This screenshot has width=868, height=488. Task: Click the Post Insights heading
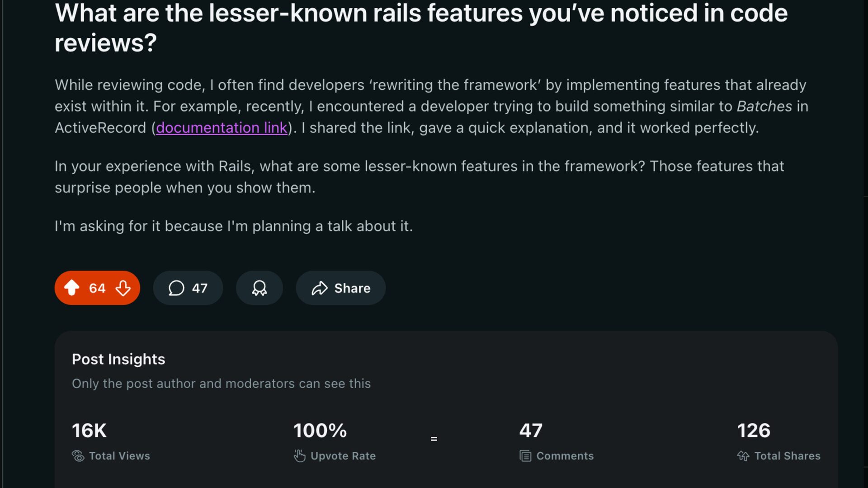tap(118, 359)
